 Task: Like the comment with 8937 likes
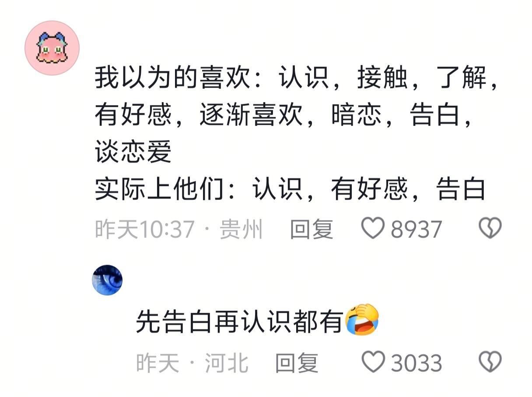click(x=372, y=228)
